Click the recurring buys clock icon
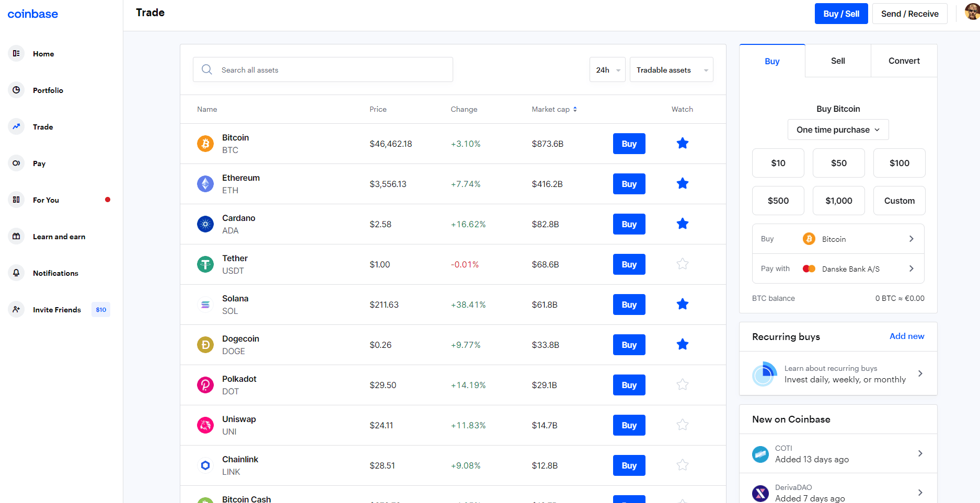980x503 pixels. point(765,374)
